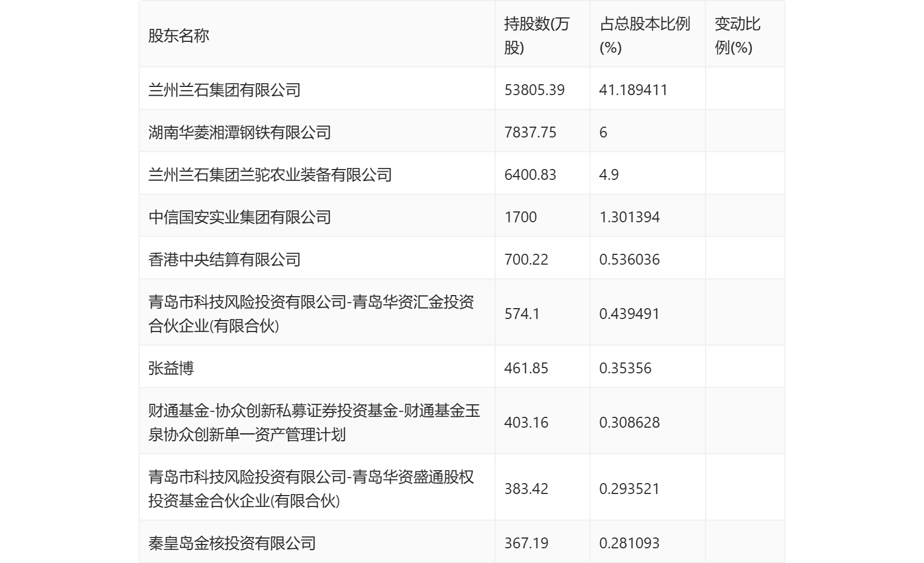Select shareholder 张益博
The image size is (924, 563).
171,368
